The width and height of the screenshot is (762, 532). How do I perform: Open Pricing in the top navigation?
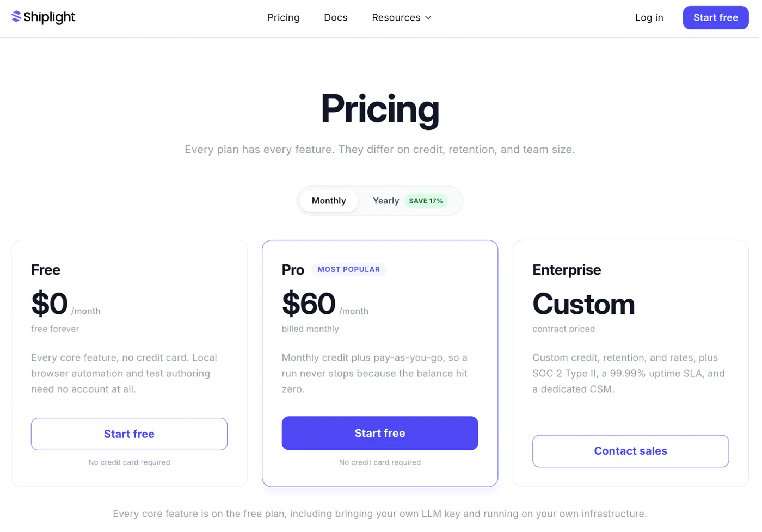[x=284, y=17]
